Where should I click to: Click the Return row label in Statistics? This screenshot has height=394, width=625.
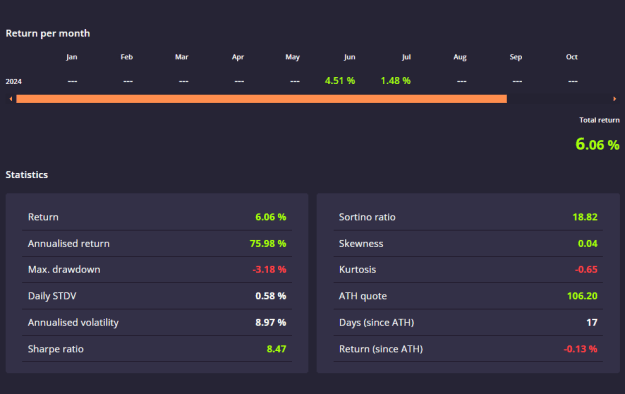pos(43,217)
